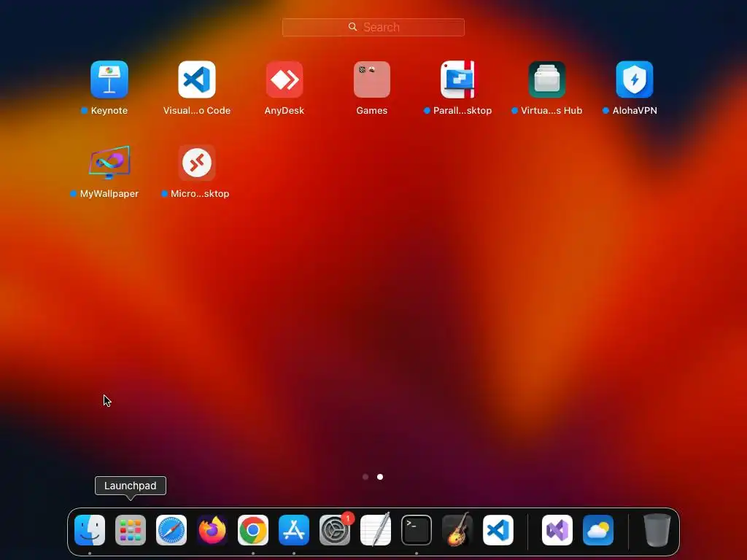The image size is (747, 560).
Task: Launch GarageBand guitar icon in Dock
Action: point(457,530)
